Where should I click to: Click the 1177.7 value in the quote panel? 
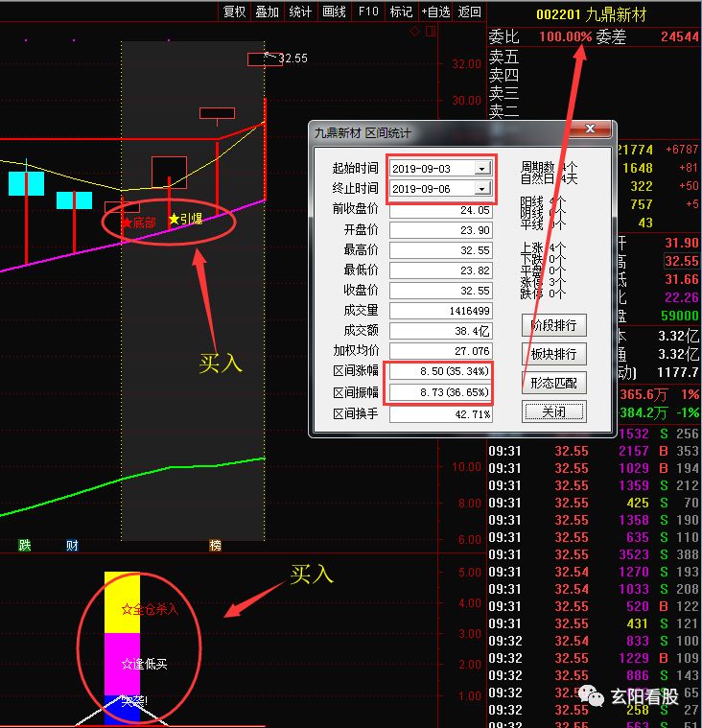(x=678, y=372)
